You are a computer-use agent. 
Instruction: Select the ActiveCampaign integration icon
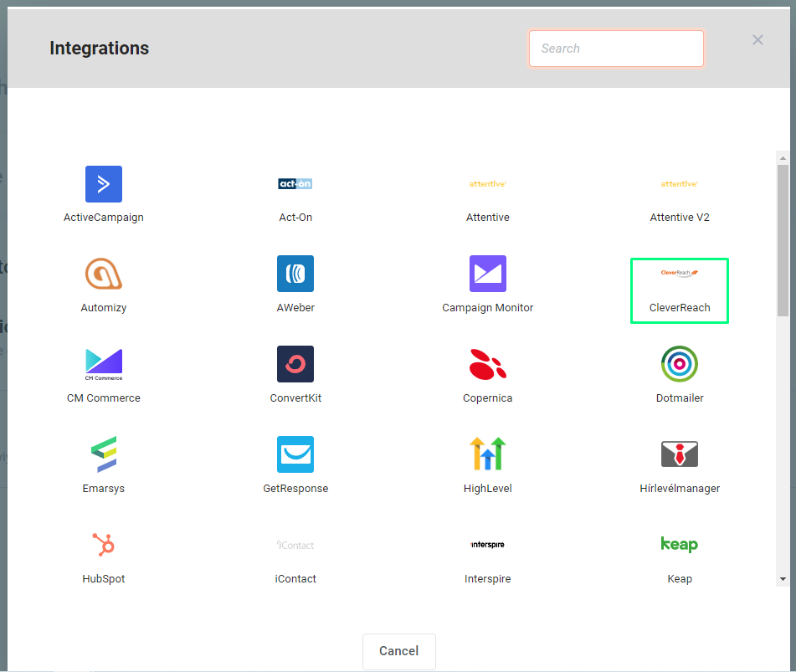click(x=104, y=184)
